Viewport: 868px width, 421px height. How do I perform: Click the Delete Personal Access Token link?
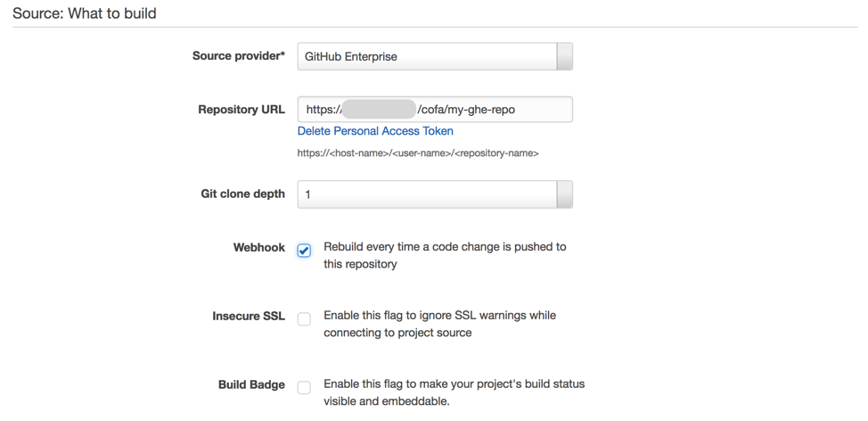pos(375,131)
